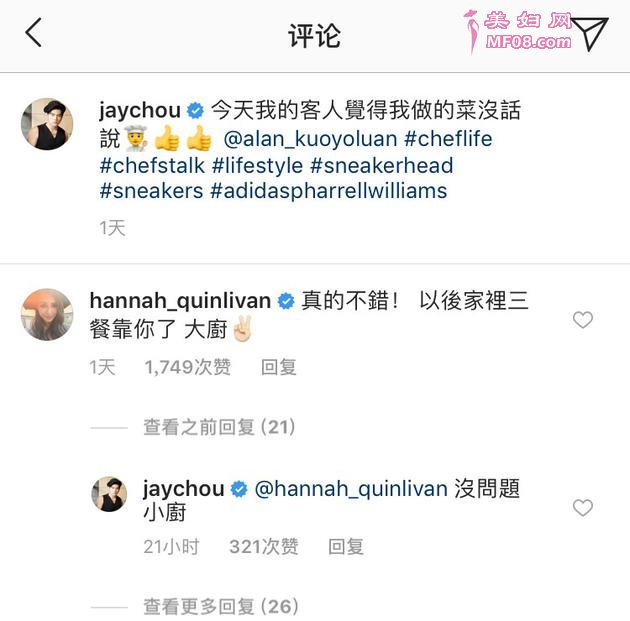Viewport: 630px width, 621px height.
Task: View the 1,749 likes list
Action: coord(188,367)
